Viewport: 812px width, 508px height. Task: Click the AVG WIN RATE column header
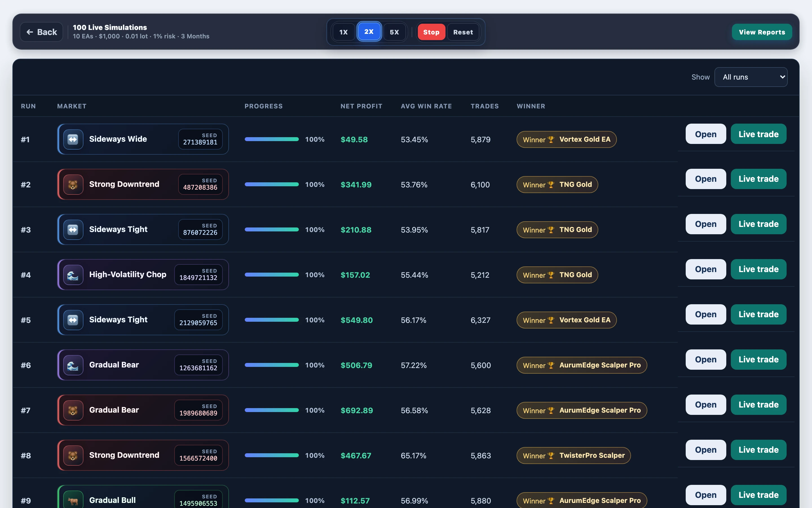coord(426,106)
